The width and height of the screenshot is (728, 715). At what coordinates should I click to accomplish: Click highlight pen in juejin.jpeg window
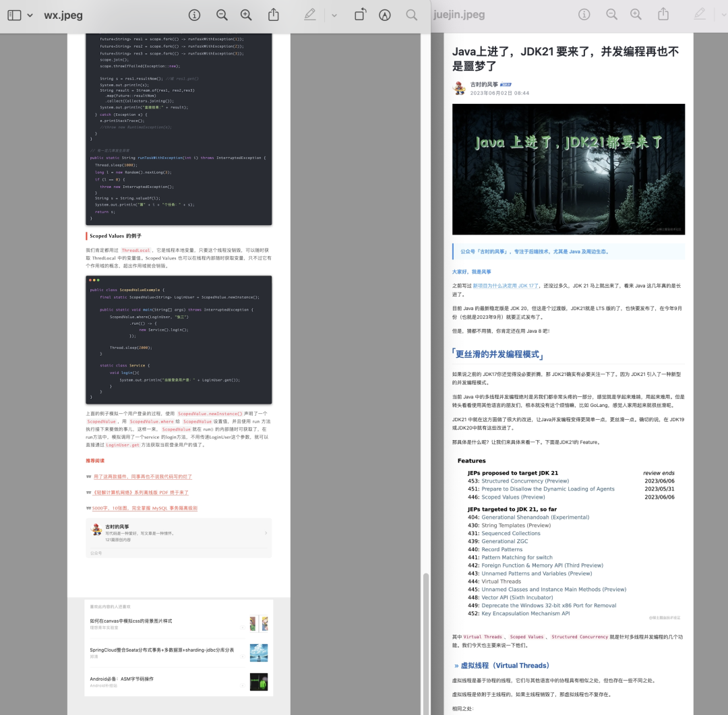[x=700, y=14]
